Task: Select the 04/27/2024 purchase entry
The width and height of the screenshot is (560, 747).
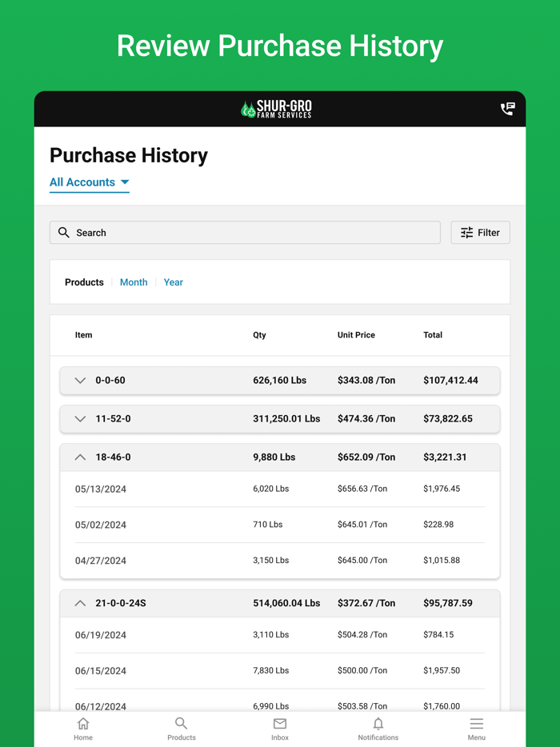Action: 280,560
